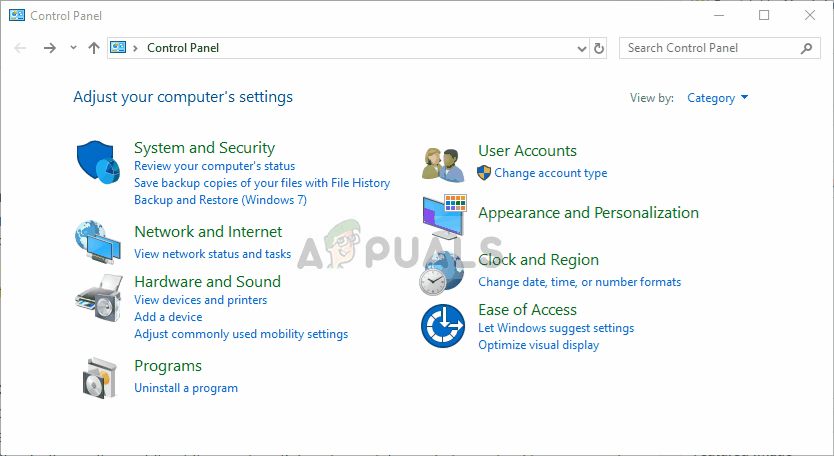Open the View by Category dropdown
The width and height of the screenshot is (834, 456).
tap(717, 98)
